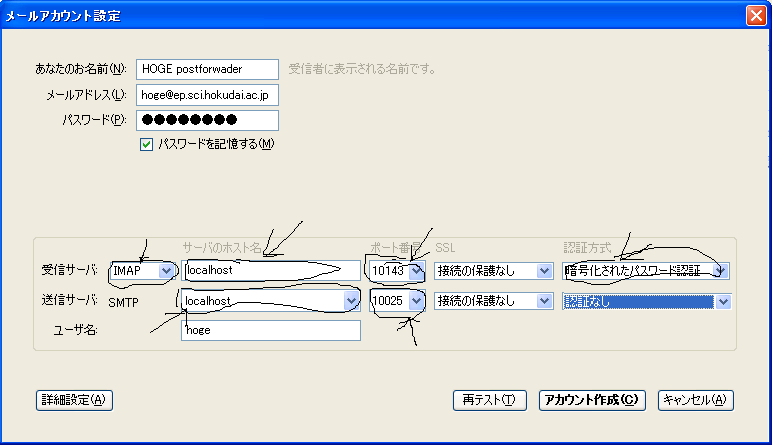Click the あなたのお名前 name field
The width and height of the screenshot is (772, 445).
[206, 68]
